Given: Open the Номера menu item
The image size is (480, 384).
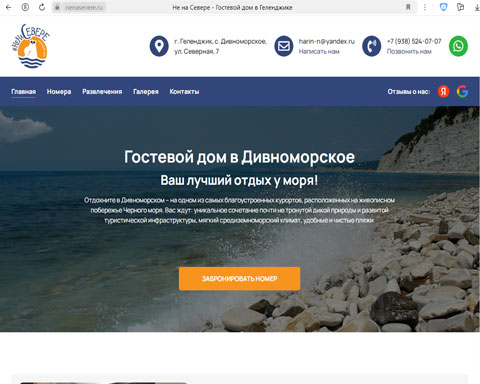Looking at the screenshot, I should pos(59,92).
